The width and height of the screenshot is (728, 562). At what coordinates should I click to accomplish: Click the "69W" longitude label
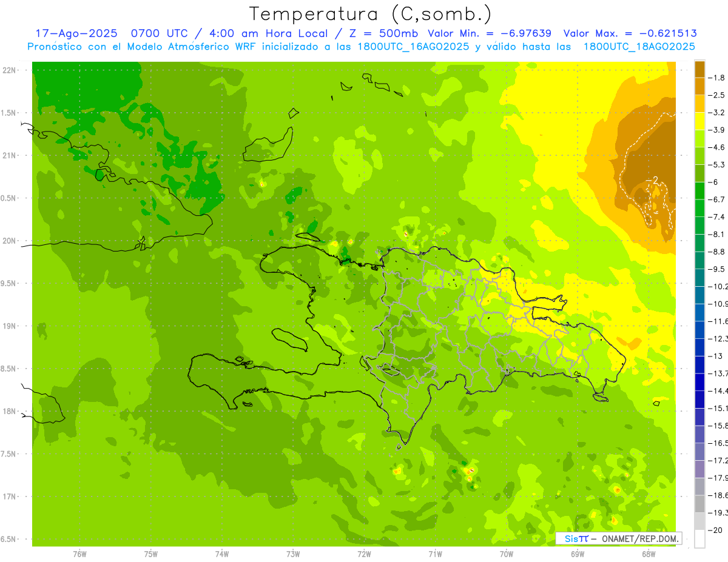578,554
